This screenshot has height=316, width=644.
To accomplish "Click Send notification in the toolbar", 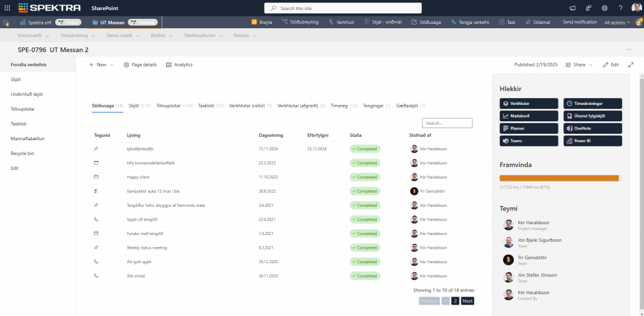I will pyautogui.click(x=580, y=22).
